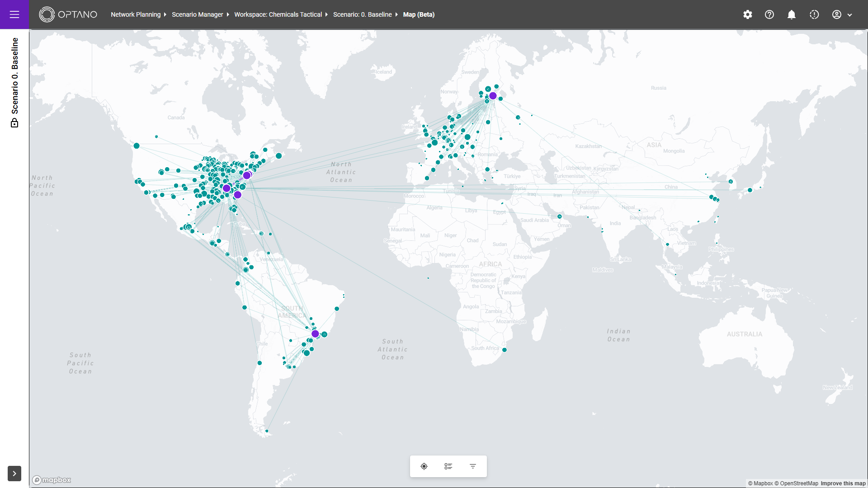Open the hamburger navigation menu
The width and height of the screenshot is (868, 488).
(14, 14)
